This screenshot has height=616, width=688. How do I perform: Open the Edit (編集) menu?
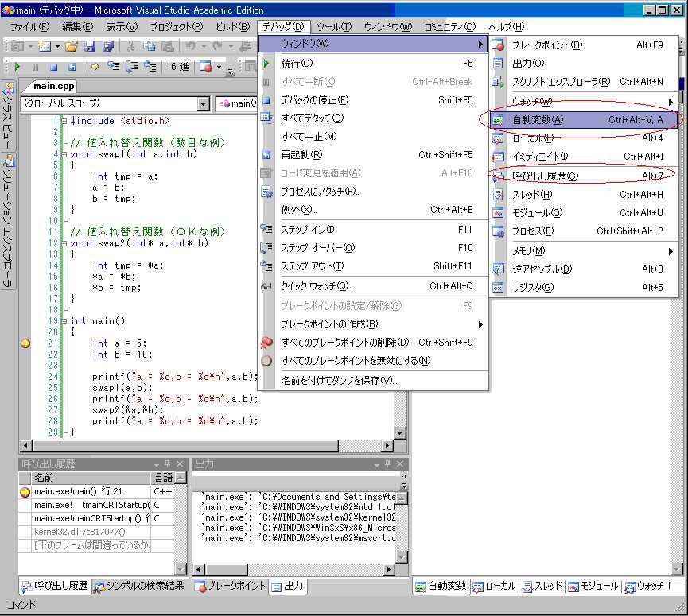78,27
